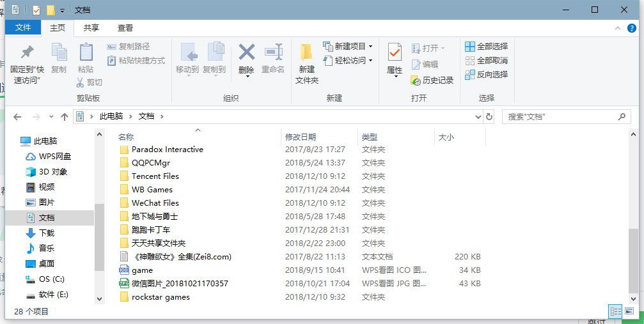Switch to large icons view
Viewport: 644px width, 324px height.
point(629,312)
